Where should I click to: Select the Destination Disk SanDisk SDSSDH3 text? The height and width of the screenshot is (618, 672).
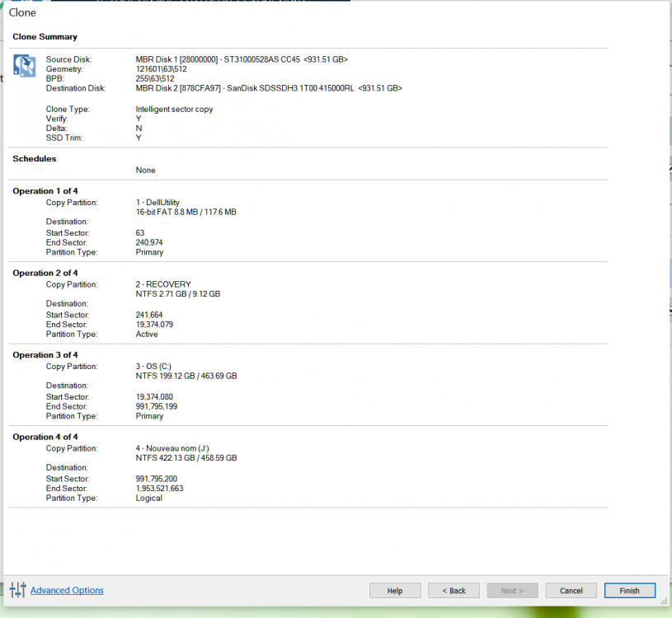click(269, 88)
